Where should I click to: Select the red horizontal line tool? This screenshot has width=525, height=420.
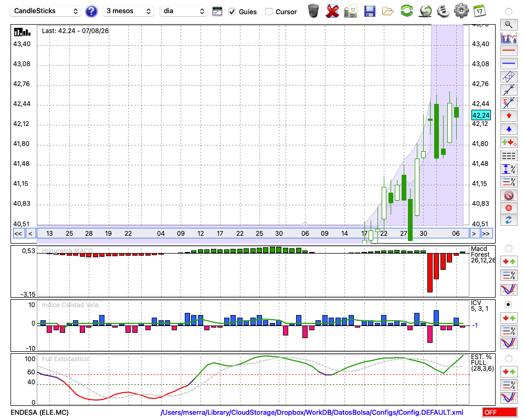click(x=509, y=50)
